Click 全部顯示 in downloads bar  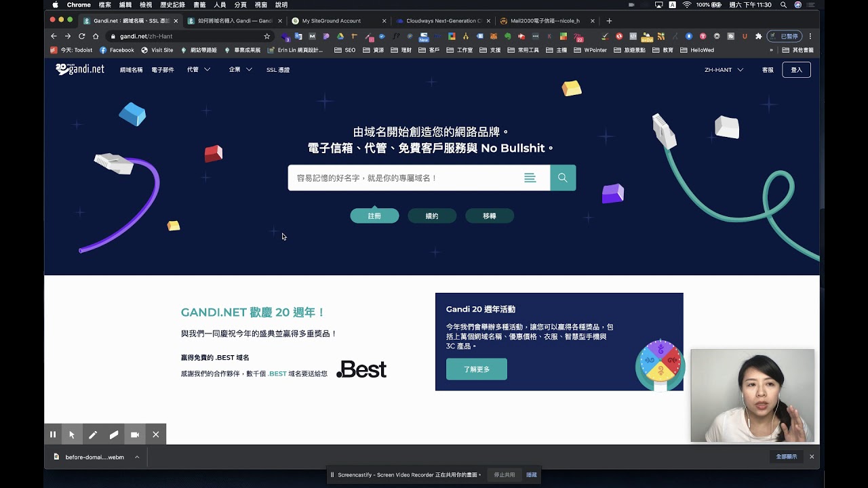point(787,457)
